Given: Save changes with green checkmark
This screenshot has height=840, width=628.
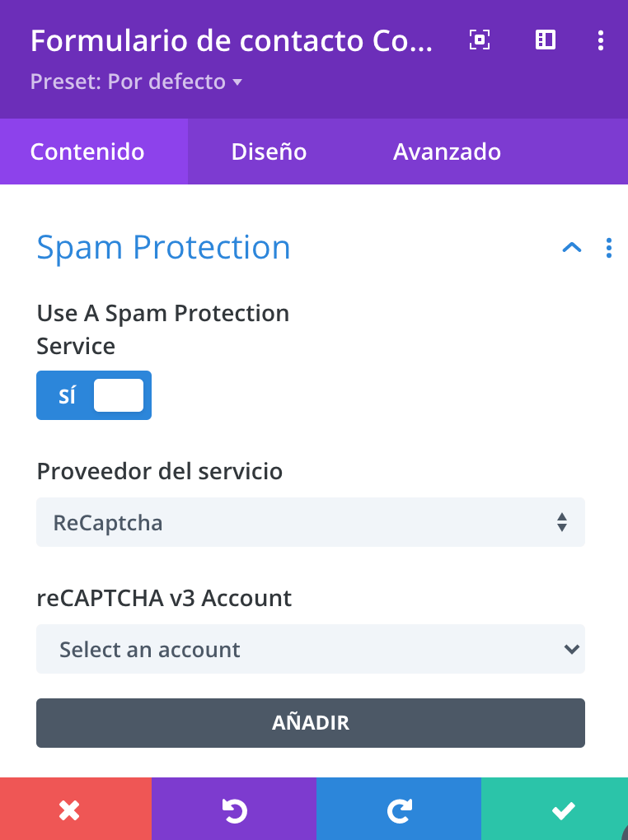Looking at the screenshot, I should 555,809.
